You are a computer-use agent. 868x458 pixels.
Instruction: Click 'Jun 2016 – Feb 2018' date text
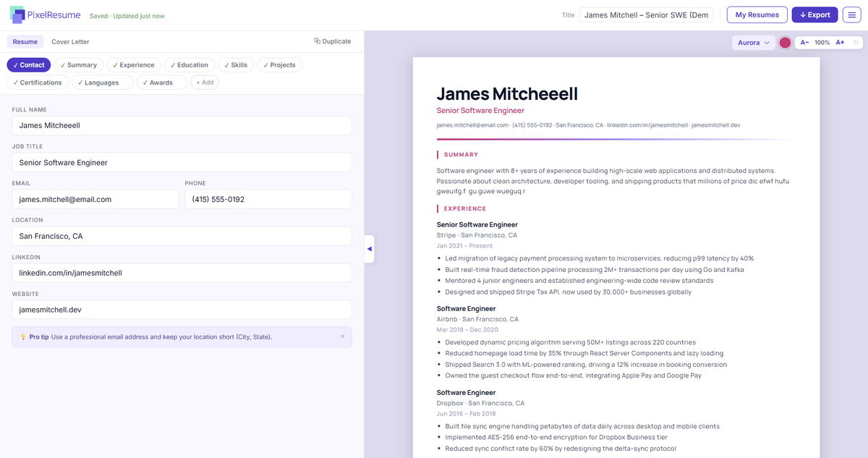point(467,414)
